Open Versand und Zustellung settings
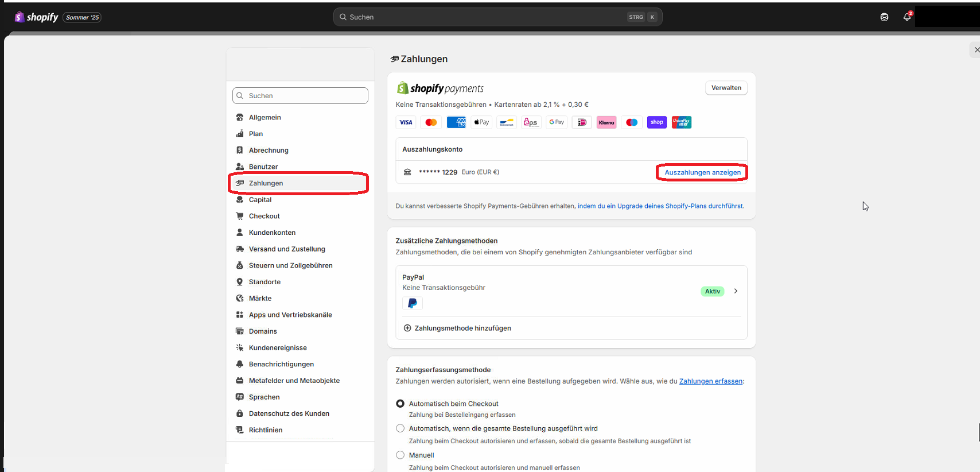The height and width of the screenshot is (472, 980). 287,249
